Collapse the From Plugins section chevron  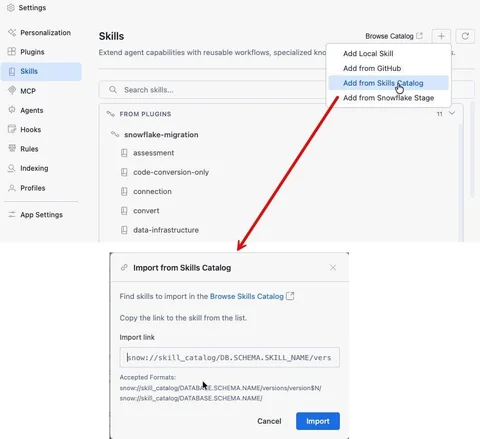[x=452, y=113]
